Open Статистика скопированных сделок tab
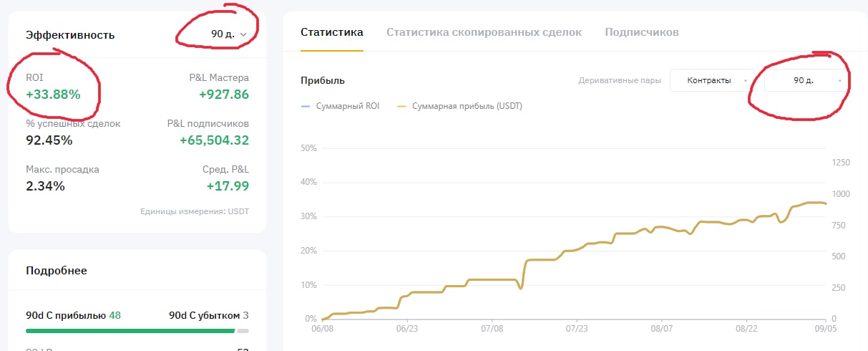Image resolution: width=868 pixels, height=351 pixels. [484, 32]
